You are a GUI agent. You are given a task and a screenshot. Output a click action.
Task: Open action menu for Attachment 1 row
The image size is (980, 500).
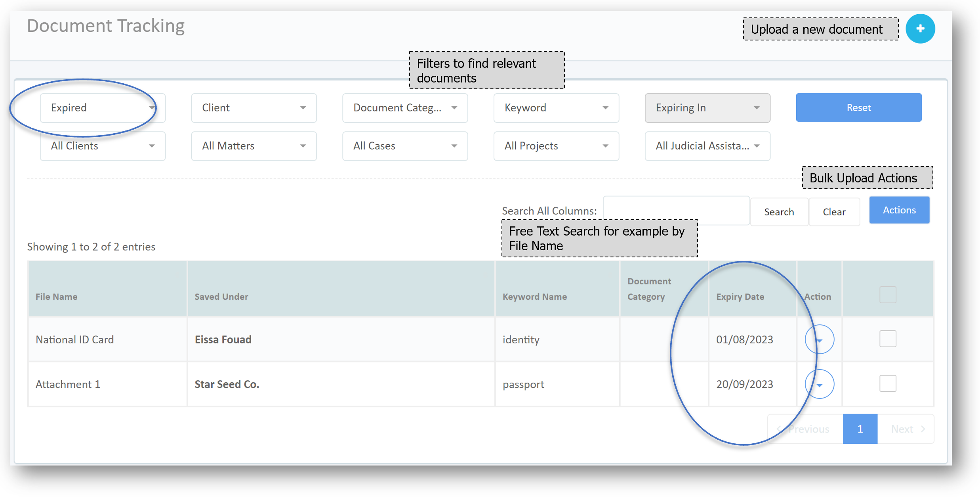point(819,384)
